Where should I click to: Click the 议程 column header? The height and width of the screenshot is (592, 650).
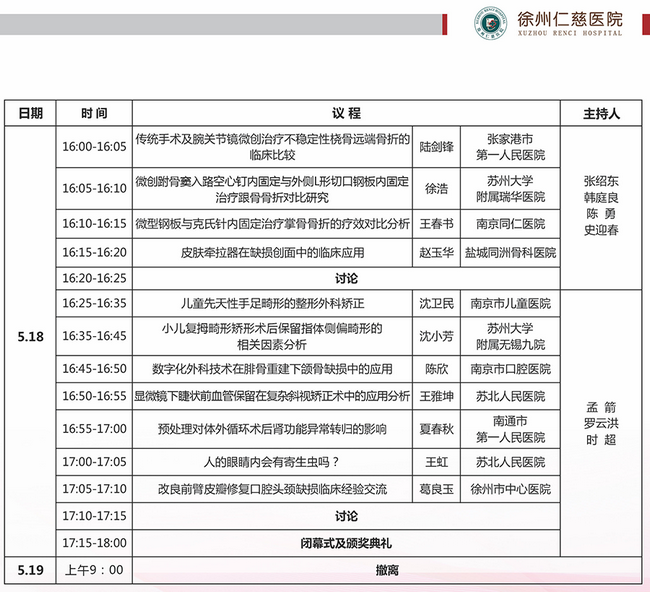(x=346, y=114)
